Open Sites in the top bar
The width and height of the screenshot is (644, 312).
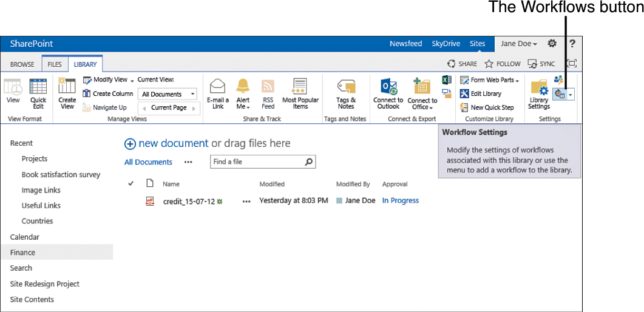pos(477,44)
